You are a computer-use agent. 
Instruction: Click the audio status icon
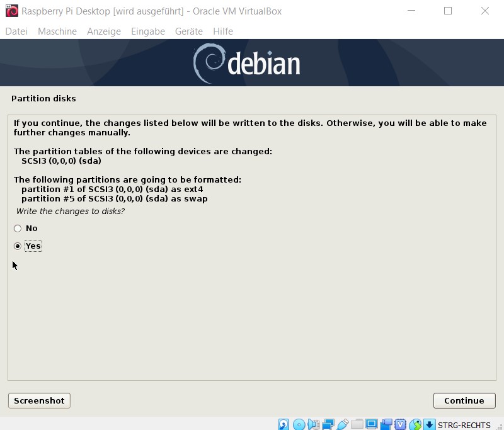313,424
